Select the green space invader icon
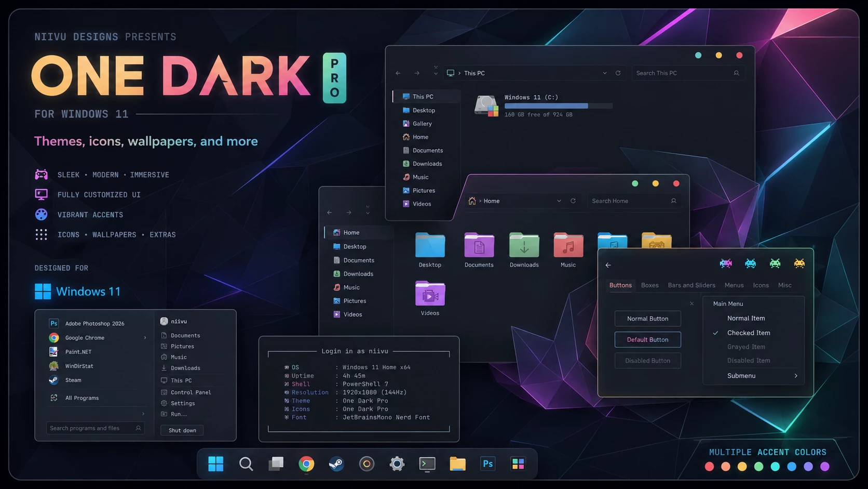 (775, 263)
